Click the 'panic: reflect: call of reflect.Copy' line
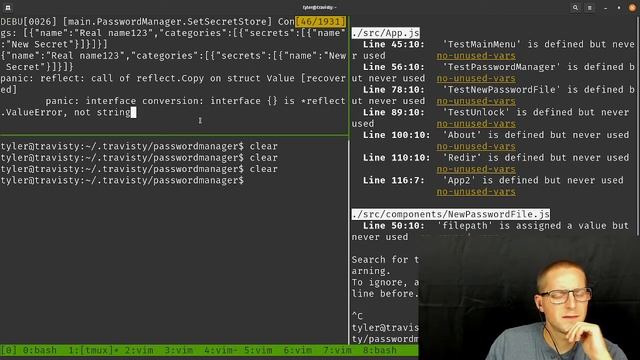Viewport: 640px width, 360px height. (x=173, y=78)
